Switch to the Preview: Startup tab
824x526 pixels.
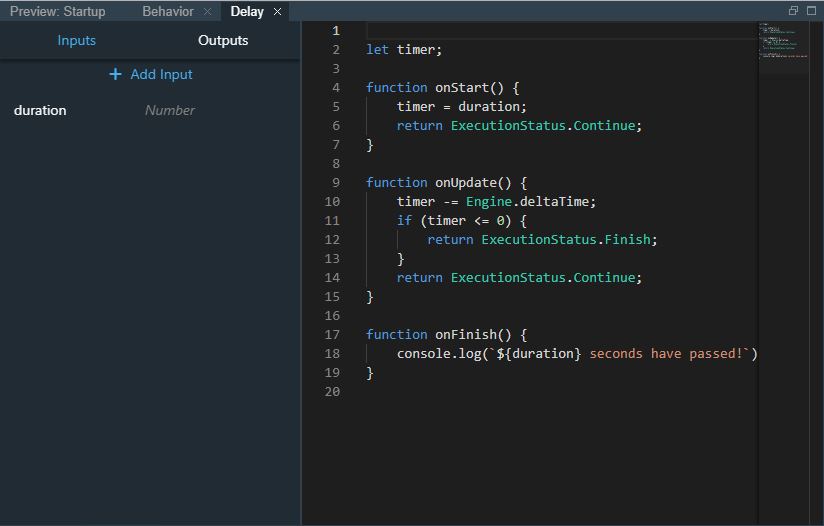pos(57,12)
